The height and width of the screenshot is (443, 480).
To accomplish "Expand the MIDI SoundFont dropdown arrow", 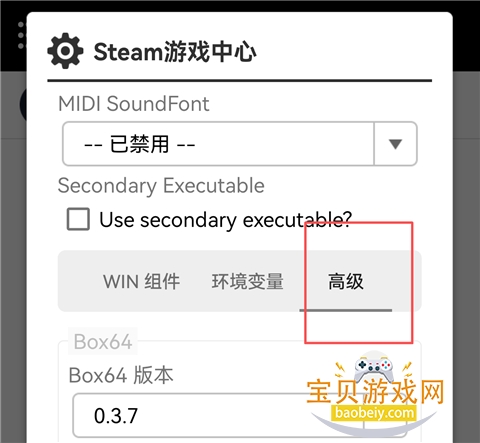I will (x=395, y=144).
